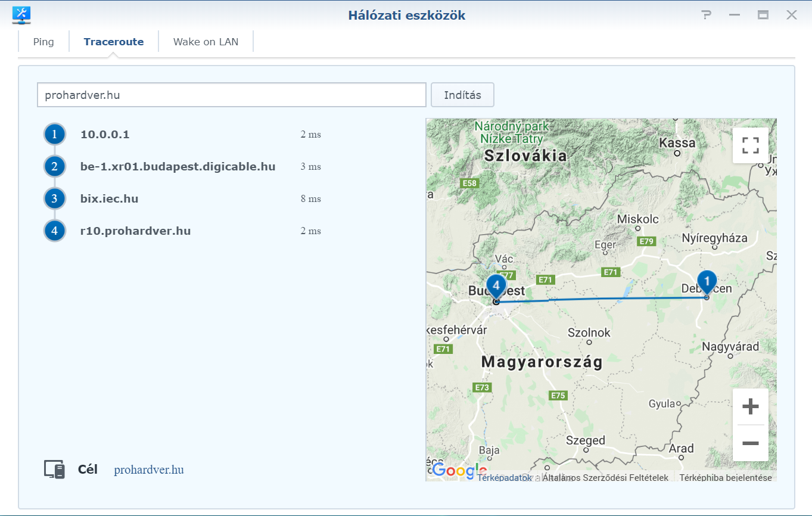Click Térképhiba bejelentése link
812x516 pixels.
tap(726, 477)
